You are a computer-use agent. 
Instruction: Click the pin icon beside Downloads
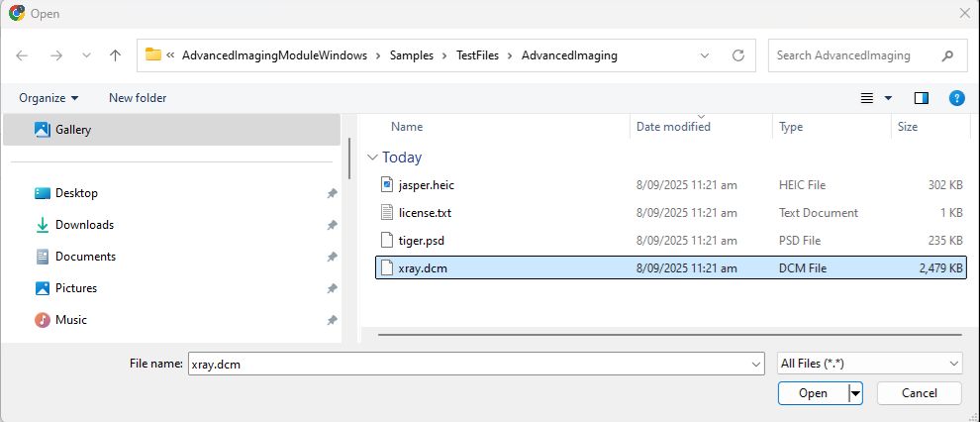[x=332, y=225]
